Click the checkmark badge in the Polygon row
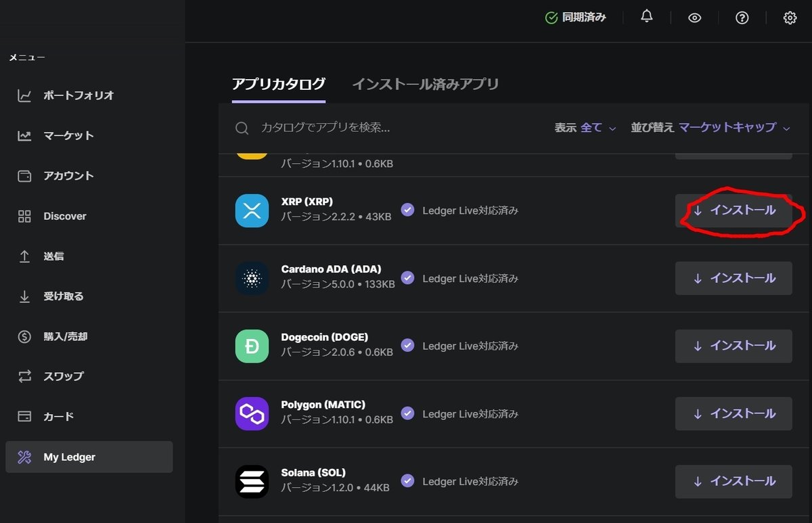812x523 pixels. (407, 413)
